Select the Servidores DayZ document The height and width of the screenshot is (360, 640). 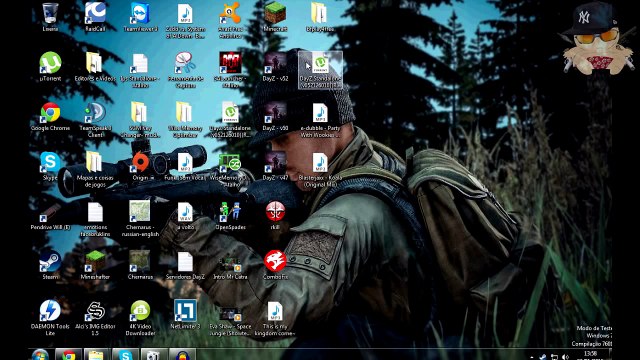185,265
